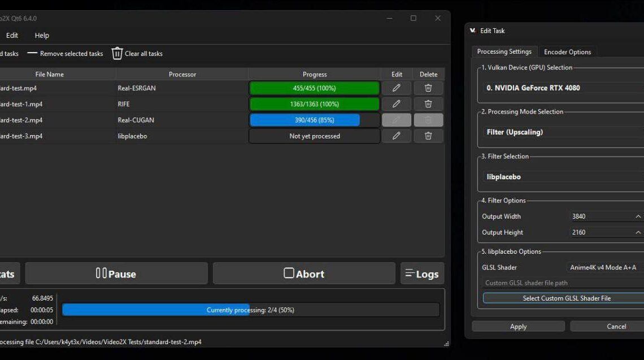Clear all tasks from the list
This screenshot has width=644, height=360.
[137, 54]
